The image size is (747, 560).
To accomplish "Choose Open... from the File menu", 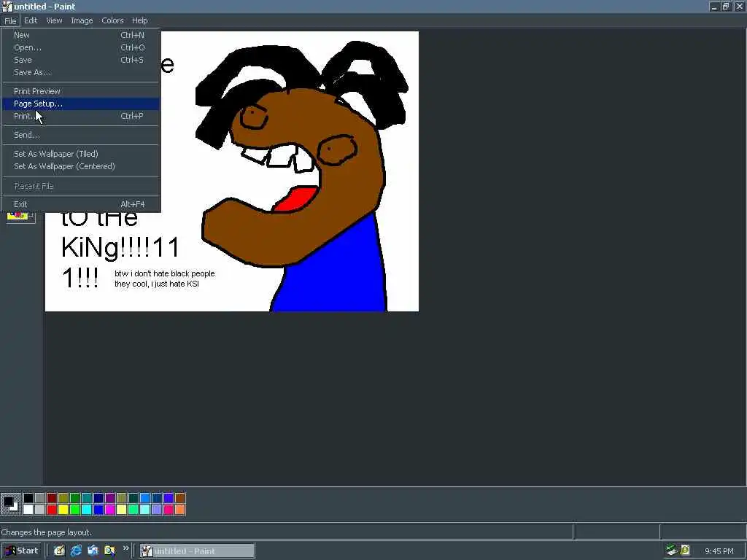I will [x=80, y=47].
